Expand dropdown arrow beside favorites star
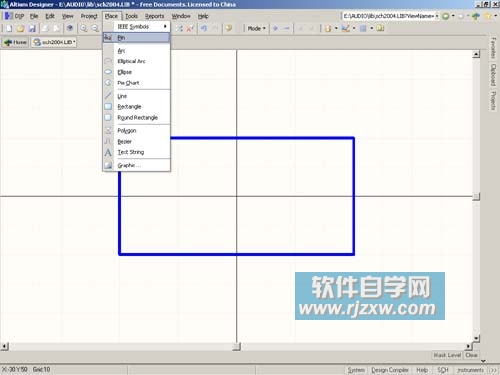 coord(495,16)
